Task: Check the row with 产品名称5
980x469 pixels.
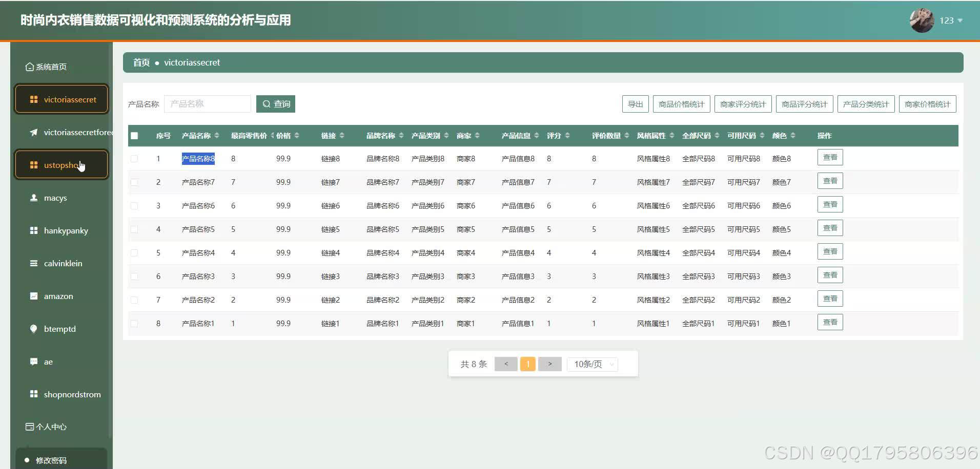Action: [x=134, y=229]
